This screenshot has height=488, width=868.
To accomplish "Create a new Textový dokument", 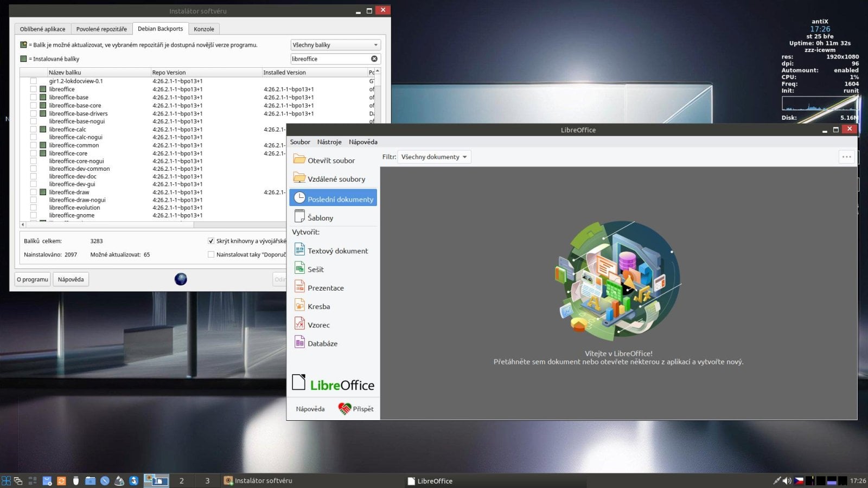I will [x=333, y=250].
